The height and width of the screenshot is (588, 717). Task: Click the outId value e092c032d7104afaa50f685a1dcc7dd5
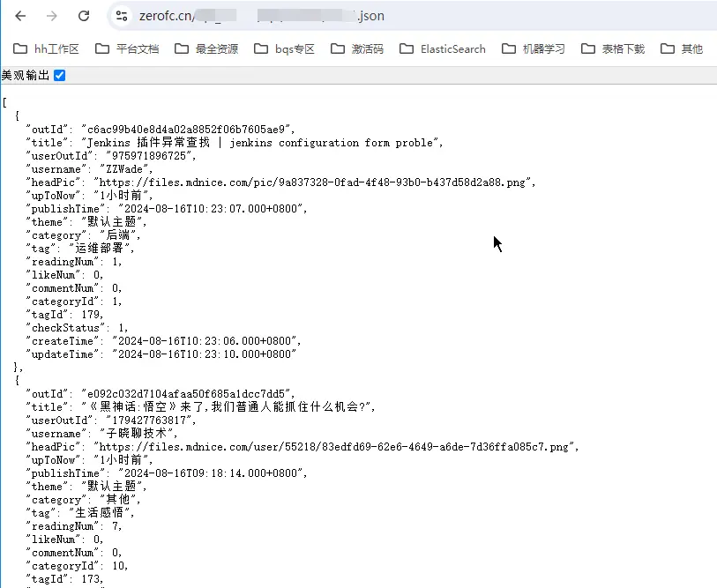188,394
